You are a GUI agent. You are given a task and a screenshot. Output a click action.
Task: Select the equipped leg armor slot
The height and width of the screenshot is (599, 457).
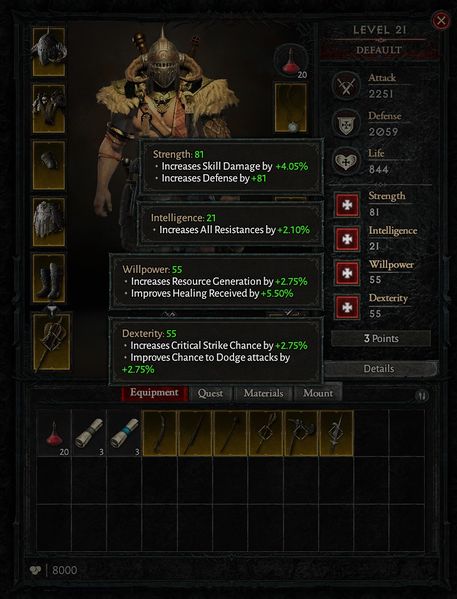click(x=49, y=222)
